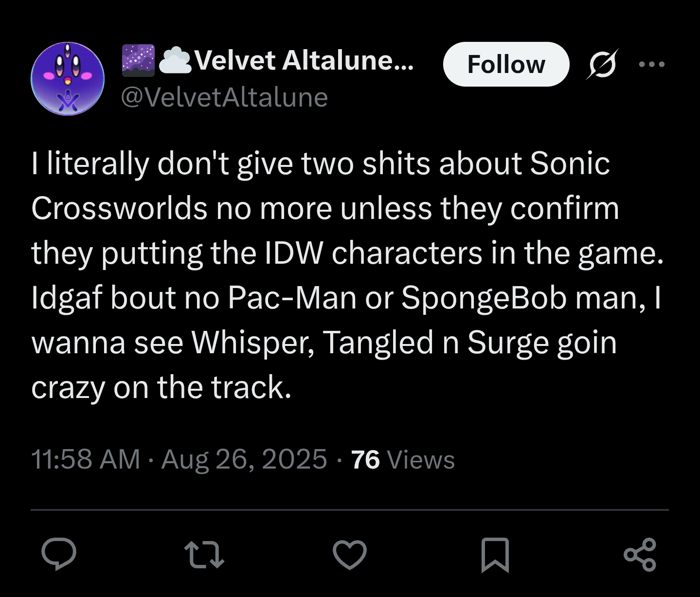Open the purple Kirby-style profile avatar
Viewport: 700px width, 597px height.
(68, 79)
